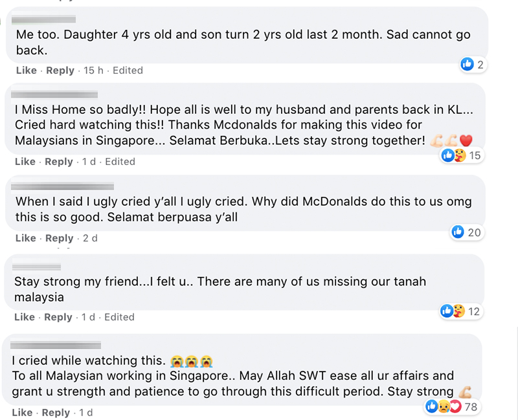This screenshot has height=420, width=518.
Task: Open commenter name above 'I cried while watching'
Action: 56,344
